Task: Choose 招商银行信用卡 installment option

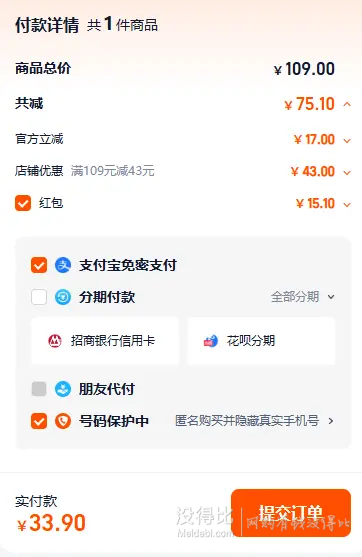Action: click(x=105, y=341)
